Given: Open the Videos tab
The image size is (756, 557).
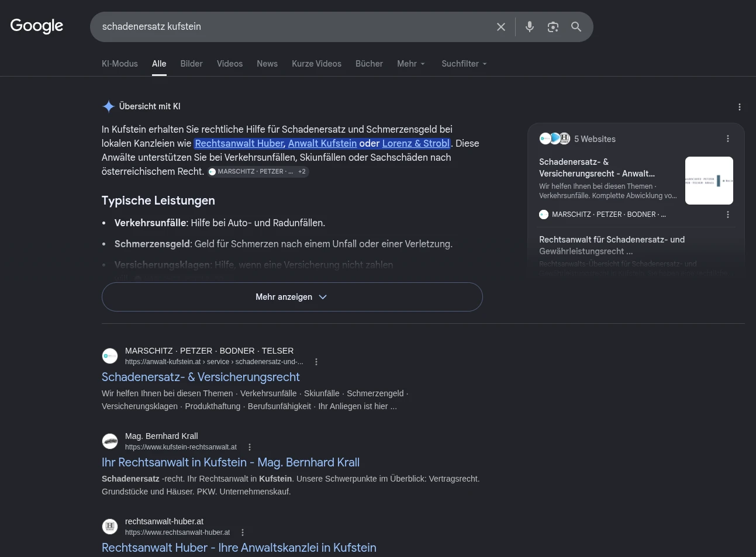Looking at the screenshot, I should coord(230,64).
